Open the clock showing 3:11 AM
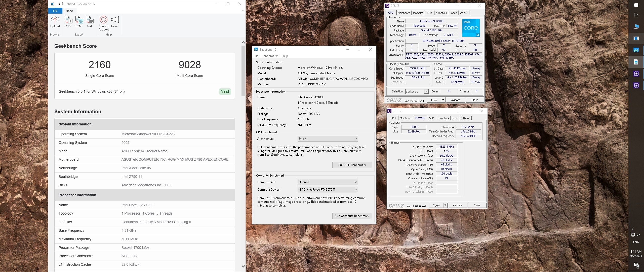 (x=636, y=253)
